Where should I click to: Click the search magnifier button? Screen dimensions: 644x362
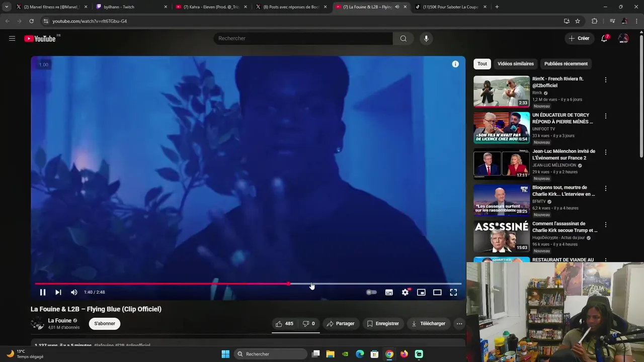pos(403,39)
